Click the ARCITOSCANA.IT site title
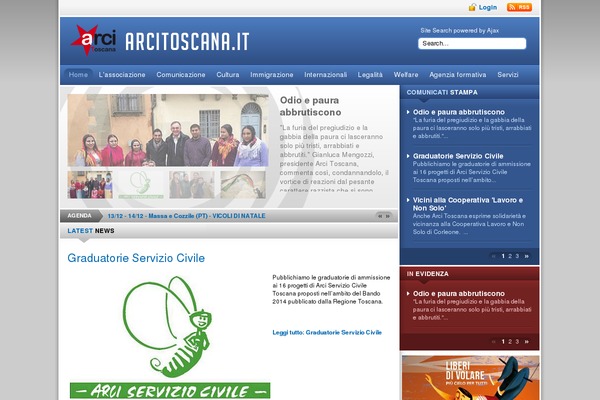 pos(187,41)
